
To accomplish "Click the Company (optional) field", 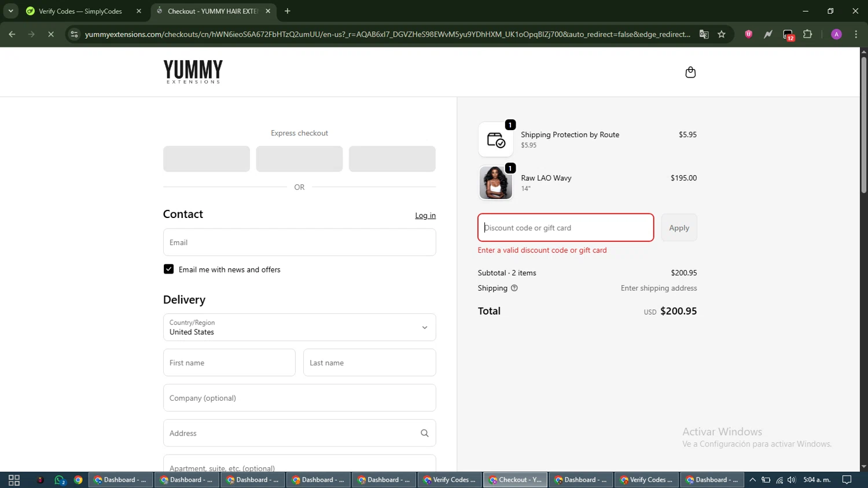I will [x=299, y=398].
